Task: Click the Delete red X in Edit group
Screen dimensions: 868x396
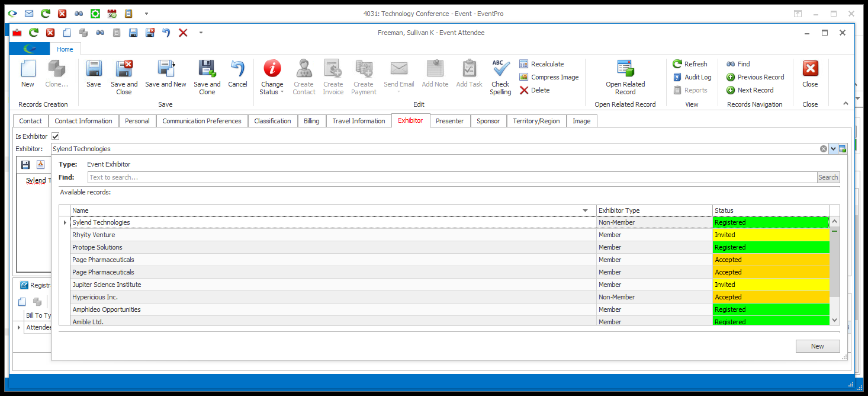Action: (524, 90)
